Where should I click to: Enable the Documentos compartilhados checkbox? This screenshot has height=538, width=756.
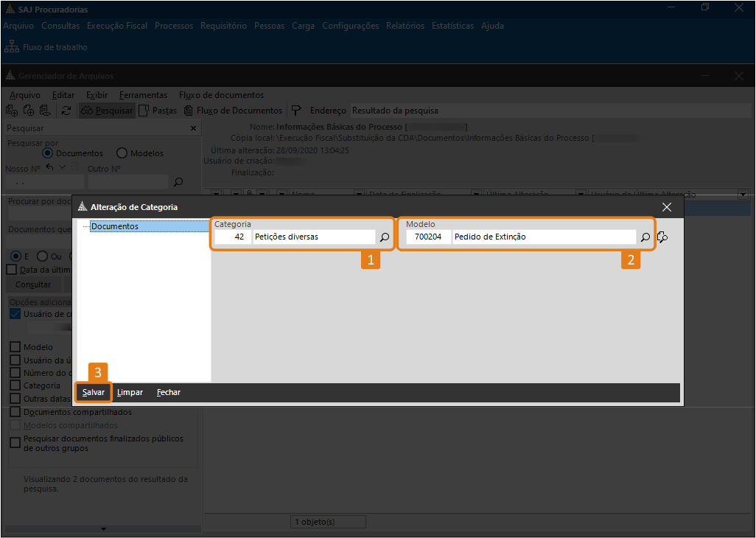pyautogui.click(x=15, y=412)
